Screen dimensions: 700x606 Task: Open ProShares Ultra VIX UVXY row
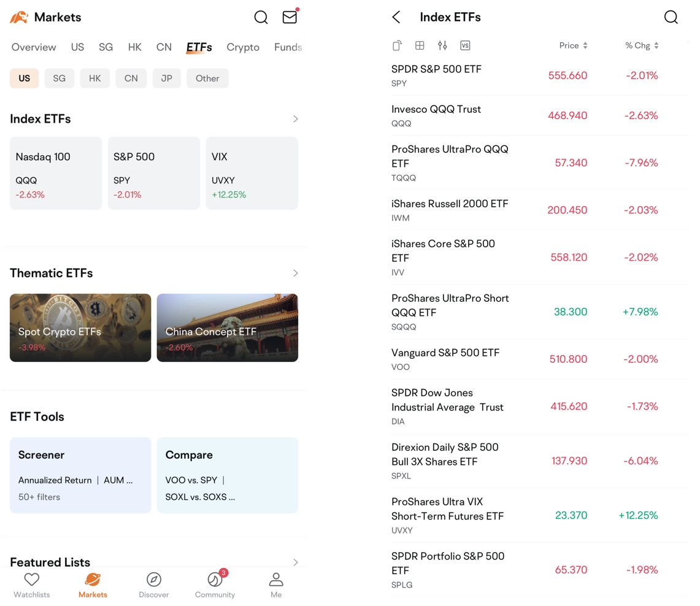(539, 515)
